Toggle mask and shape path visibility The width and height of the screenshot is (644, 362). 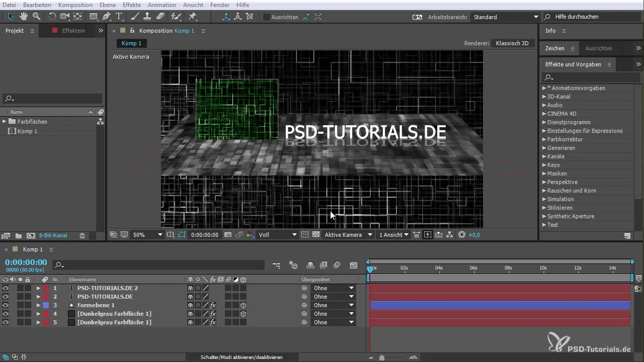182,235
